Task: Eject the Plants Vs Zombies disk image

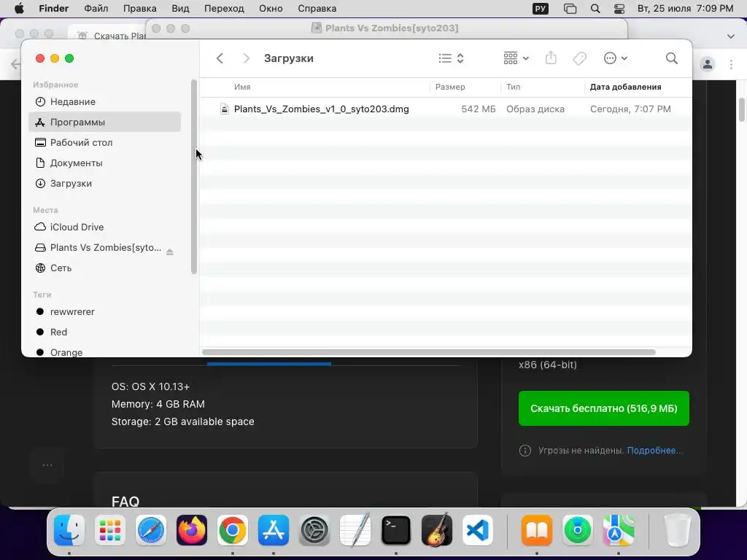Action: [x=169, y=252]
